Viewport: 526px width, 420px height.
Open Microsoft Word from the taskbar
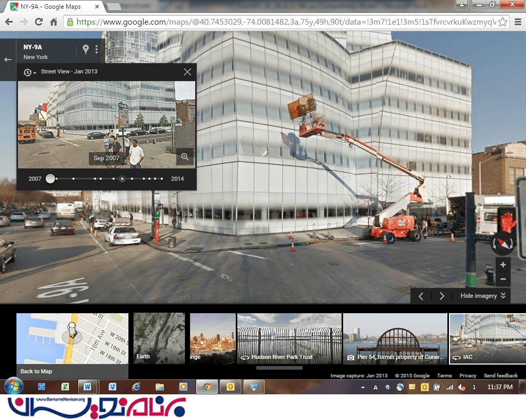coord(87,387)
